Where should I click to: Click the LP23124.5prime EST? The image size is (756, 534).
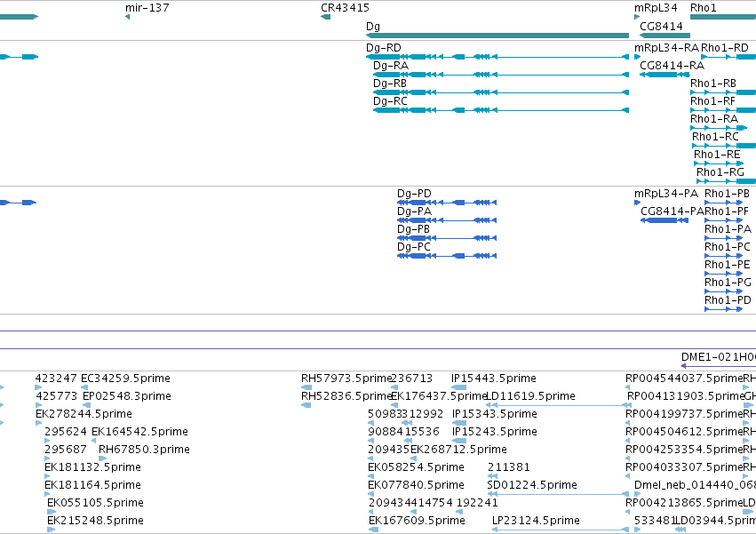coord(561,530)
